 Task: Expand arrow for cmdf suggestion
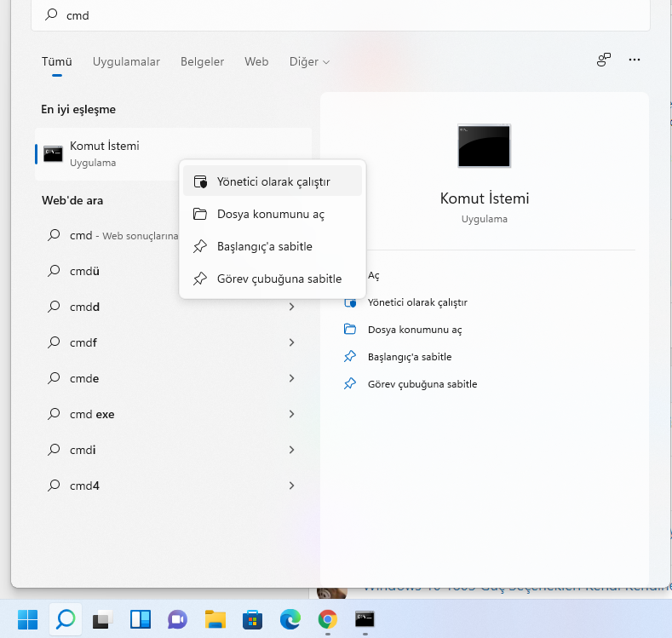click(x=291, y=342)
